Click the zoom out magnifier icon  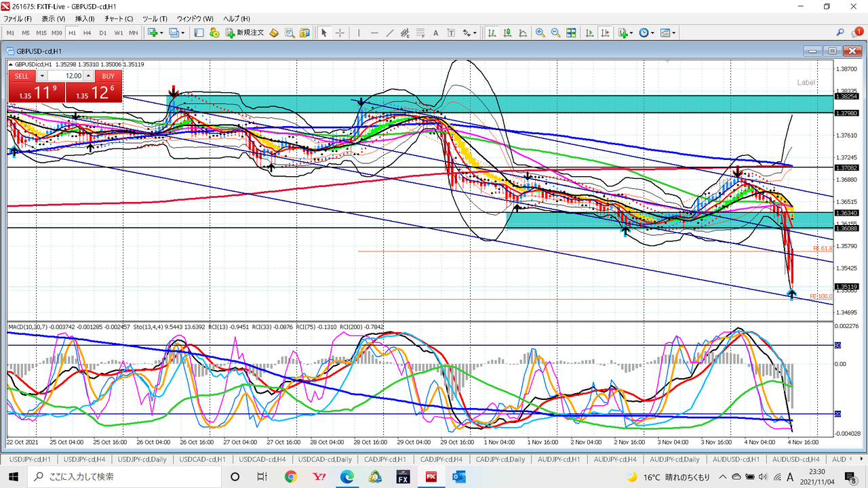(x=555, y=33)
